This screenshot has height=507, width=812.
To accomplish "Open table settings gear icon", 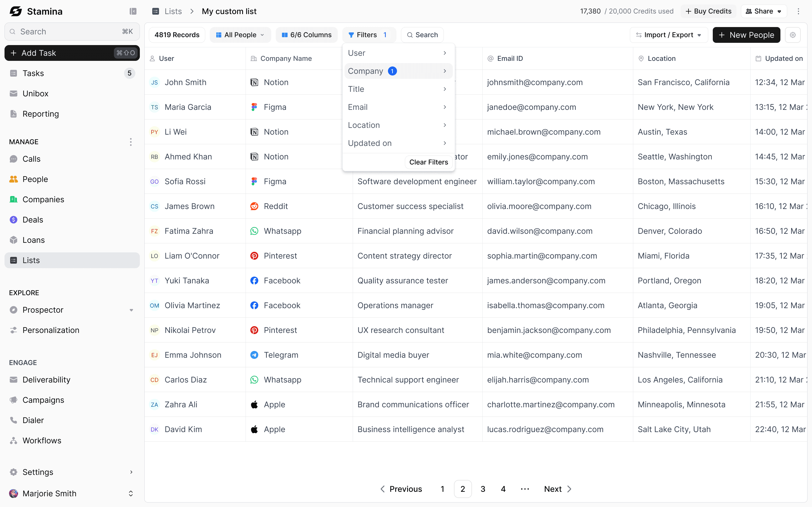I will 793,35.
